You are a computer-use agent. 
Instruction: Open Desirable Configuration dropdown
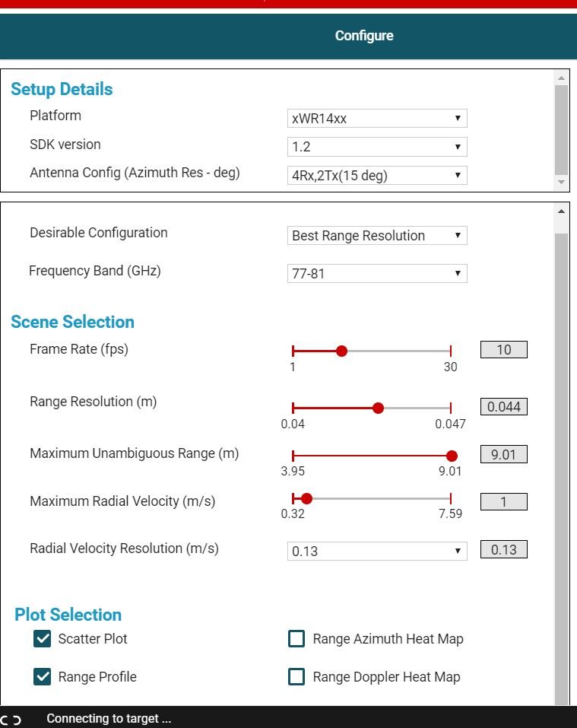point(377,236)
